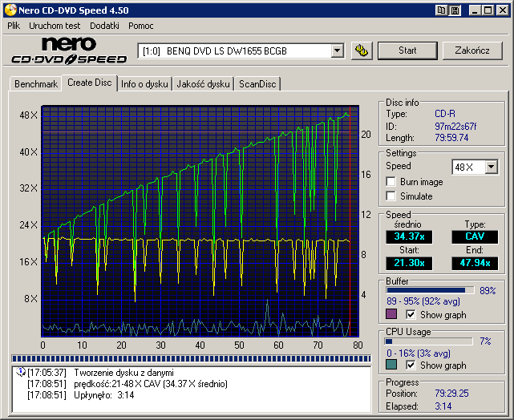The image size is (514, 420).
Task: Uncheck Show graph under CPU Usage
Action: (411, 365)
